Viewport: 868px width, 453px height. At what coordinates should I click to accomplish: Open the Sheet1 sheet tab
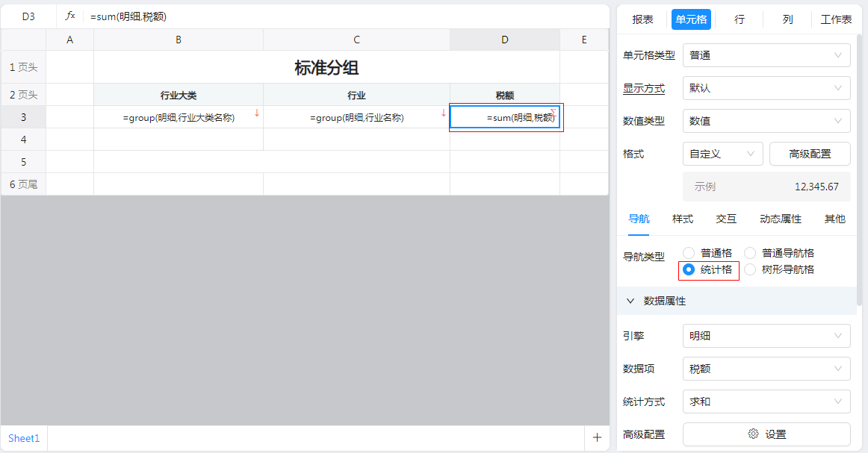[x=24, y=438]
